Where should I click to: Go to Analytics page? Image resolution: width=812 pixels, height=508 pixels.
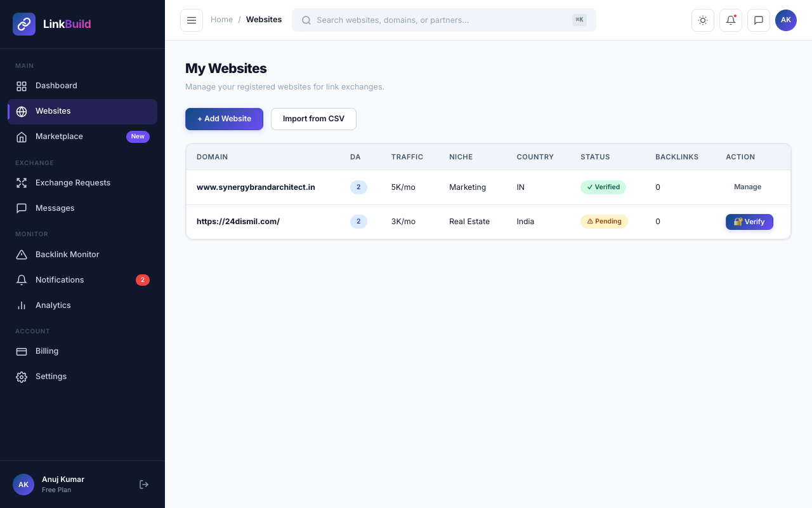click(x=82, y=305)
